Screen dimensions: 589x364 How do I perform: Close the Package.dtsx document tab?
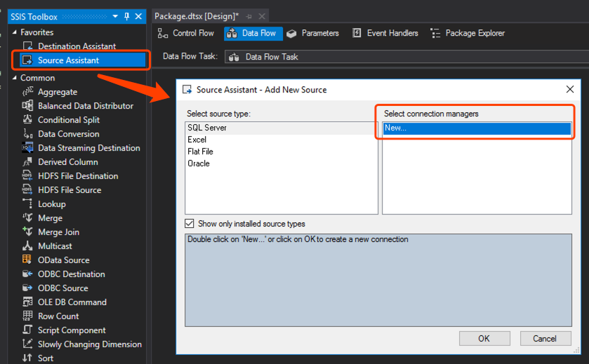(x=262, y=16)
